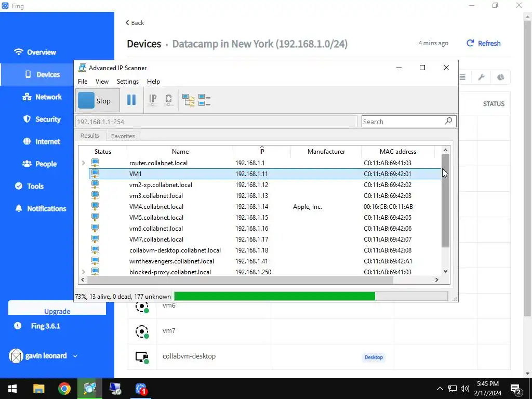The width and height of the screenshot is (532, 399).
Task: Sort by the IP column header
Action: tap(262, 152)
